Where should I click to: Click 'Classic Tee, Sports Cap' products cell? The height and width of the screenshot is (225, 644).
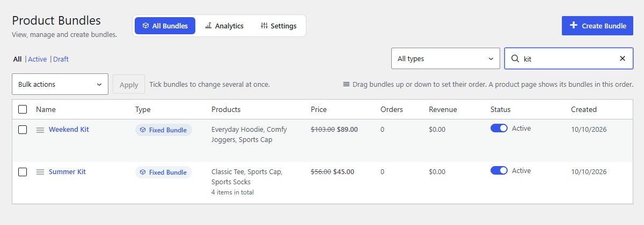[247, 177]
